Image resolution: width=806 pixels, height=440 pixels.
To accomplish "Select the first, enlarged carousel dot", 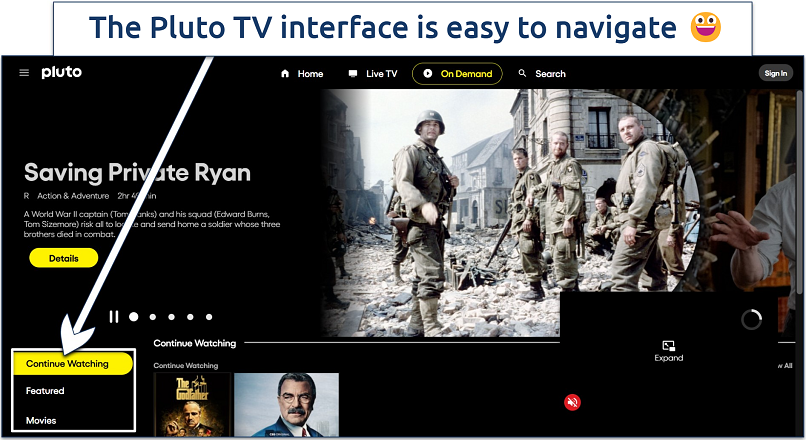I will pos(134,317).
